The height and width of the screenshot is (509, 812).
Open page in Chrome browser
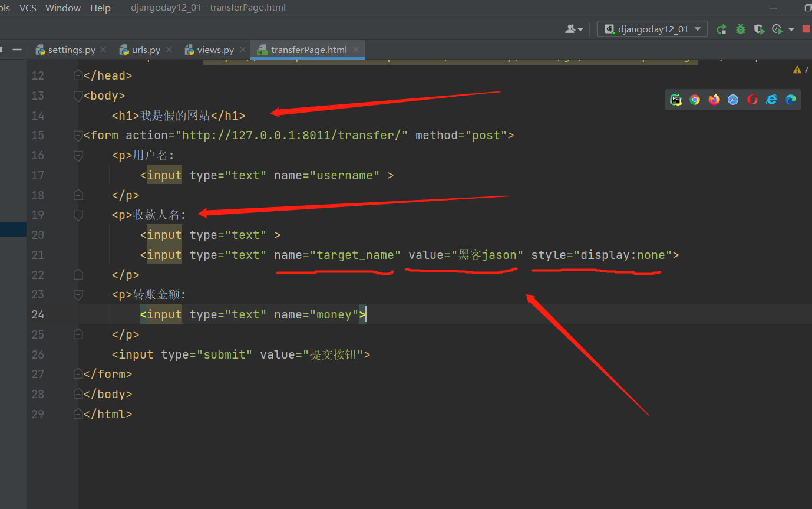coord(695,100)
